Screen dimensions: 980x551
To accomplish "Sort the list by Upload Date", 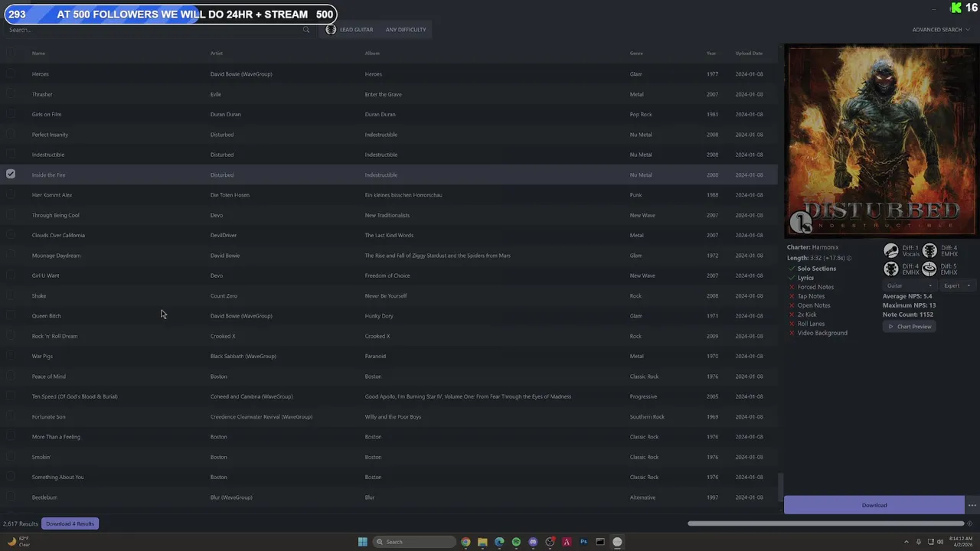I will [x=749, y=53].
